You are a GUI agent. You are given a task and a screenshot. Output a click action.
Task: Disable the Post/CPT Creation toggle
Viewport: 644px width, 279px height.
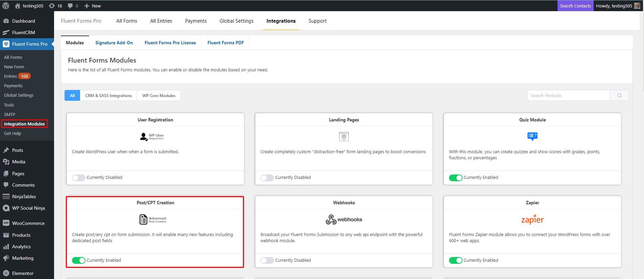pyautogui.click(x=79, y=260)
